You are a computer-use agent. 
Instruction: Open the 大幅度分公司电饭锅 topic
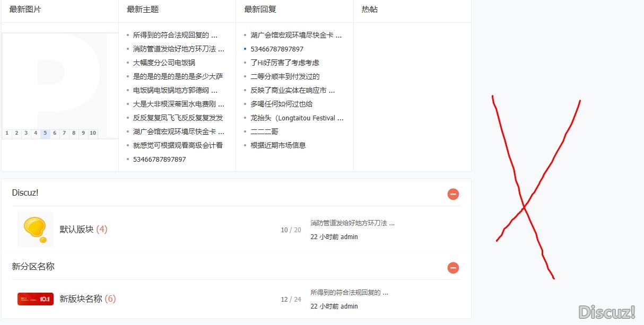pos(164,63)
